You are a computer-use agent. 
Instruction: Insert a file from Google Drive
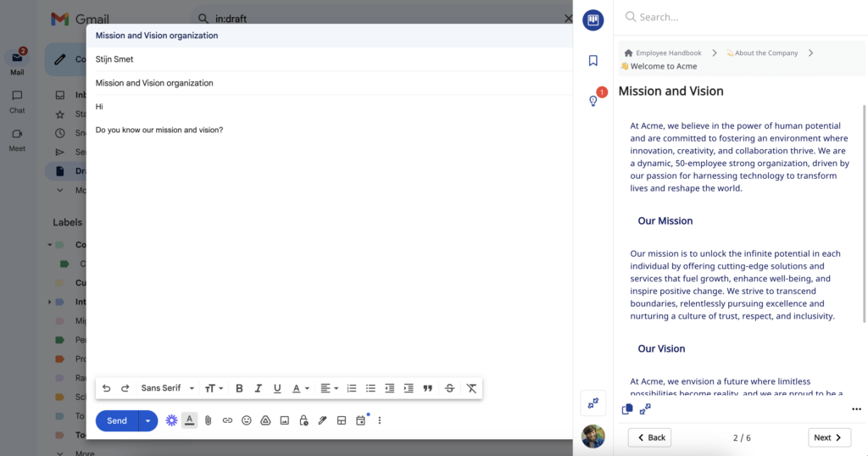[265, 420]
